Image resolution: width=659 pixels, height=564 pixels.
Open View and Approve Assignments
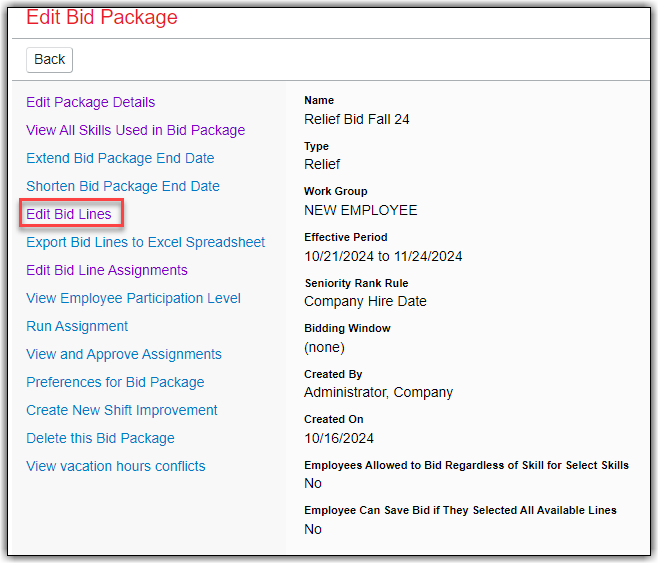pyautogui.click(x=124, y=354)
